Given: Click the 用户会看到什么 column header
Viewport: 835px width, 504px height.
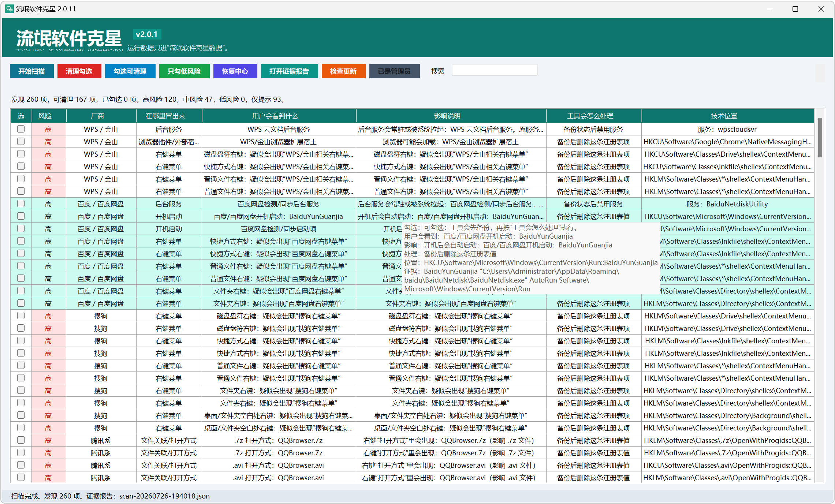Looking at the screenshot, I should point(279,116).
